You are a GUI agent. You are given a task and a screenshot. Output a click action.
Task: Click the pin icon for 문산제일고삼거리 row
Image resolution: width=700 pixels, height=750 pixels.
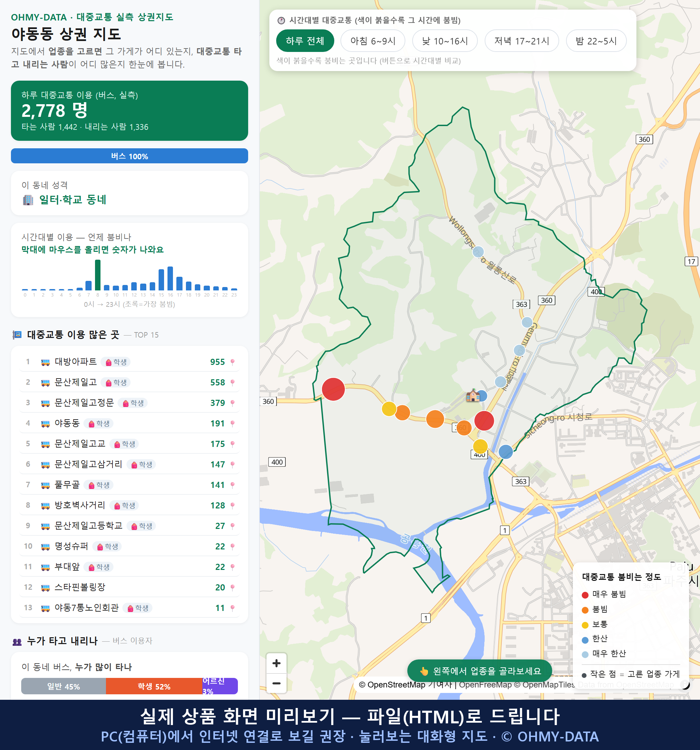232,464
